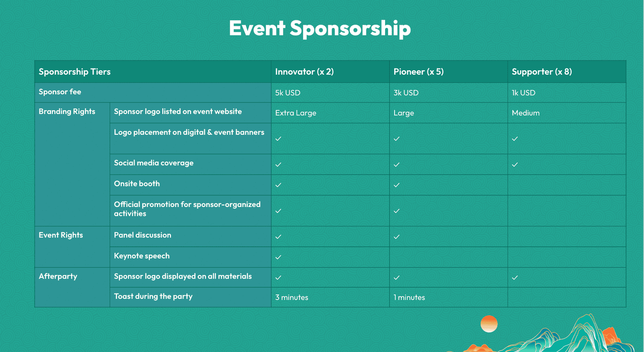Select the Sponsorship Tiers header cell
This screenshot has width=644, height=352.
click(75, 72)
